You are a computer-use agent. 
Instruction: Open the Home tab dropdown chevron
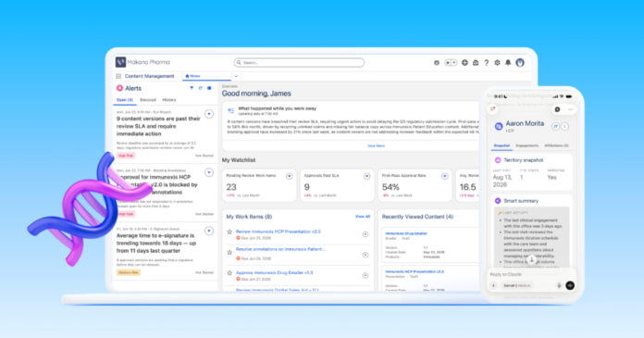coord(236,76)
